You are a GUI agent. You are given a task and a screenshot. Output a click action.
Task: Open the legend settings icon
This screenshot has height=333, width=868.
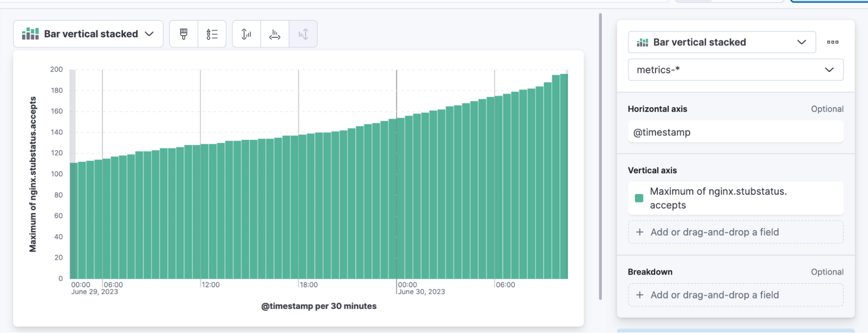point(212,34)
